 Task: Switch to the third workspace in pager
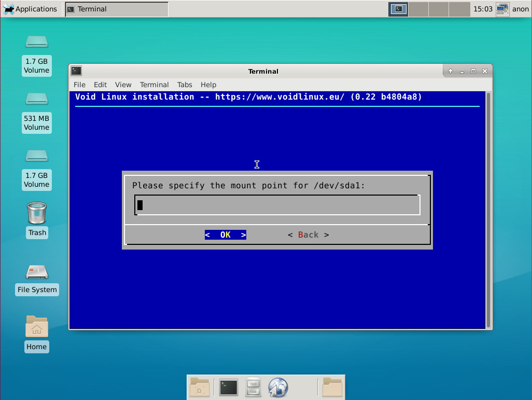(x=438, y=9)
